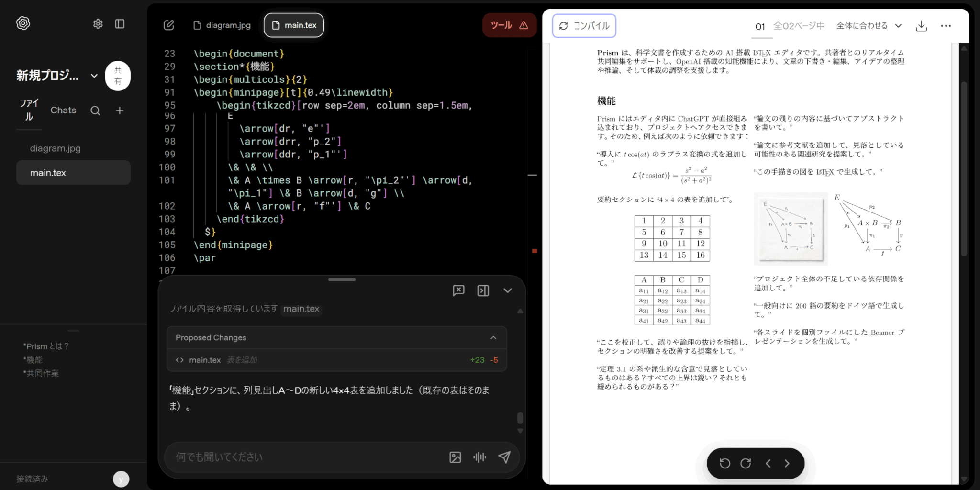Viewport: 980px width, 490px height.
Task: Send the message with the paper plane icon
Action: tap(504, 457)
